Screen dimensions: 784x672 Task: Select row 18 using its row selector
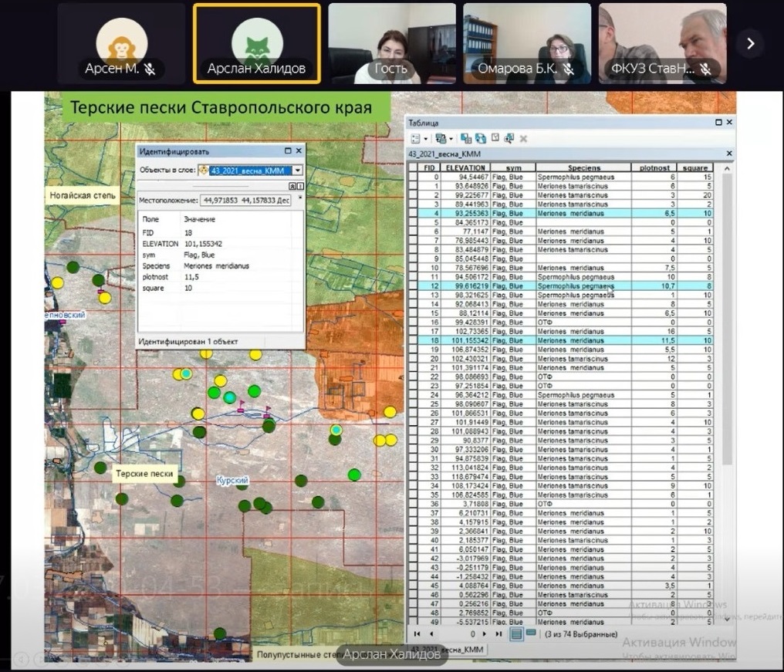click(x=413, y=339)
